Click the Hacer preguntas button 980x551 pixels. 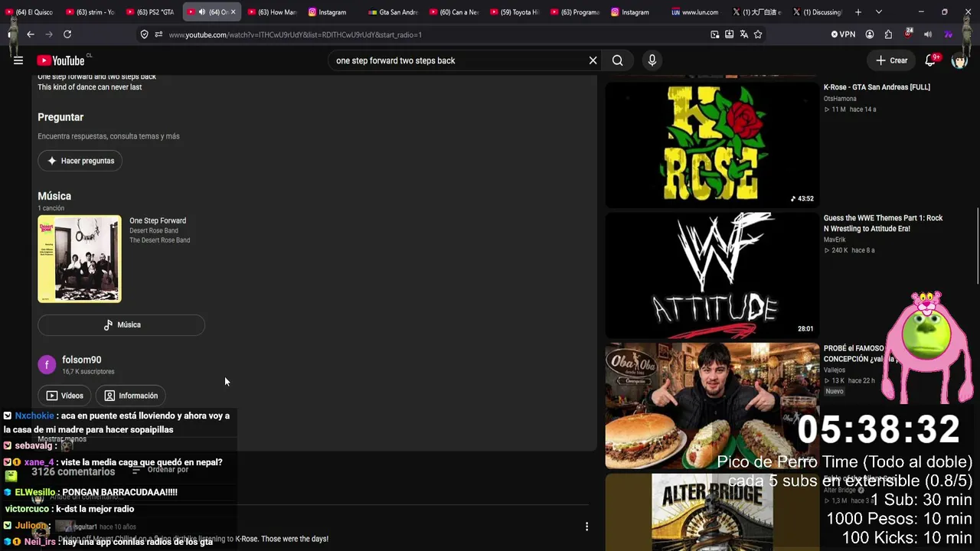(x=80, y=161)
